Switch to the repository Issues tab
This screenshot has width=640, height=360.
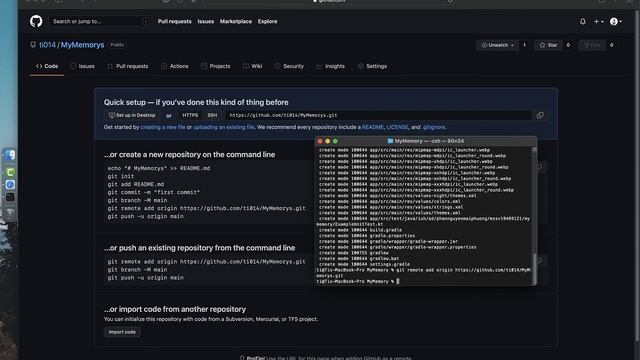click(x=82, y=66)
